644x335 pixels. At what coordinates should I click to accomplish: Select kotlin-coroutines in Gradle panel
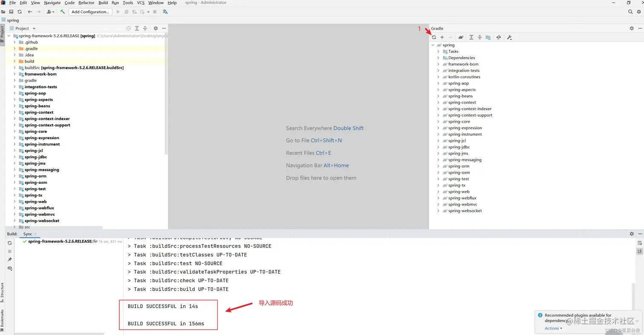pyautogui.click(x=464, y=77)
